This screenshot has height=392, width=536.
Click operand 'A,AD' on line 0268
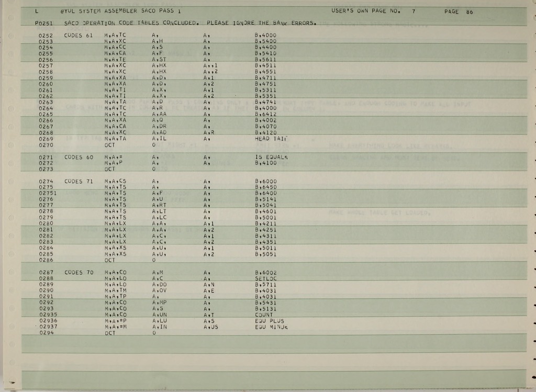pos(159,132)
